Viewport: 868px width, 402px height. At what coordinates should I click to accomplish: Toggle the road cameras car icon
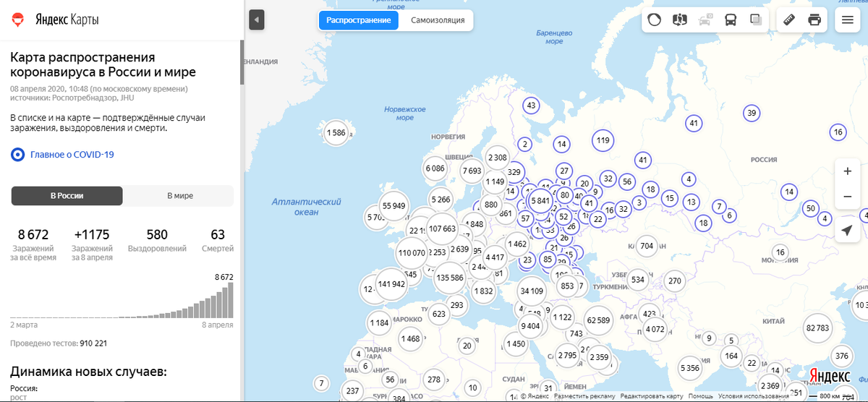click(x=705, y=20)
